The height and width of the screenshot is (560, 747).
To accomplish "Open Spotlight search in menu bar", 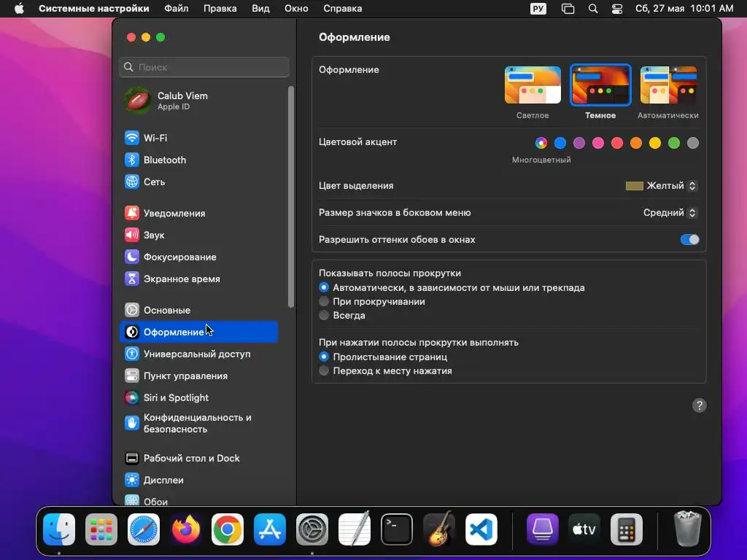I will tap(593, 9).
